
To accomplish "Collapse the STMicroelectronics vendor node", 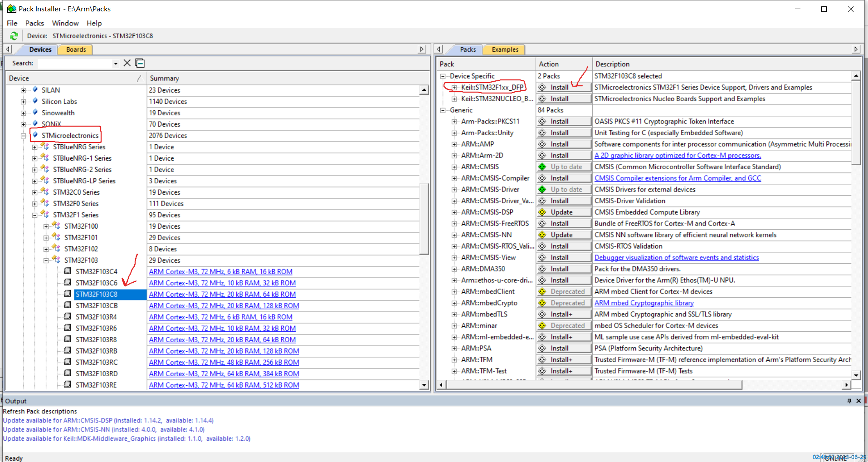I will [24, 136].
